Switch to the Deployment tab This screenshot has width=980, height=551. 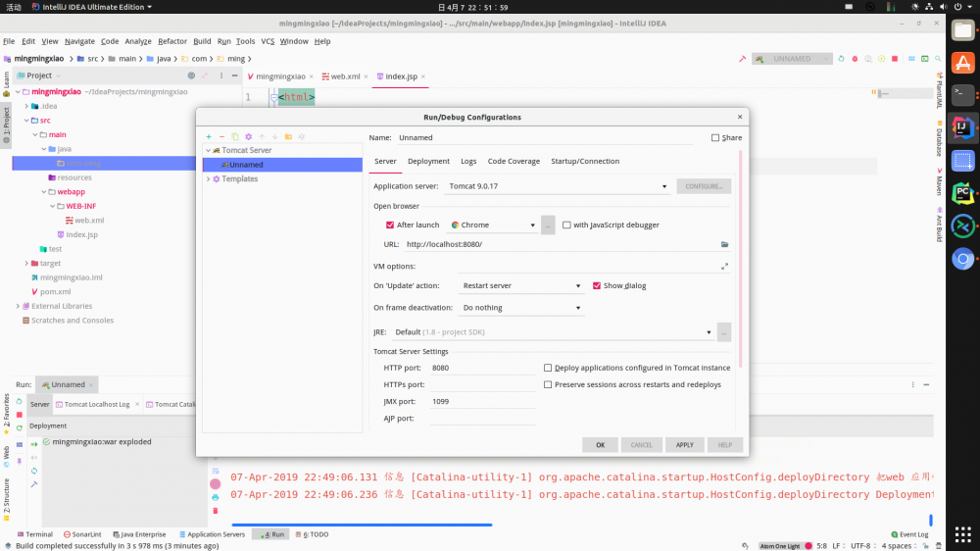pos(428,162)
